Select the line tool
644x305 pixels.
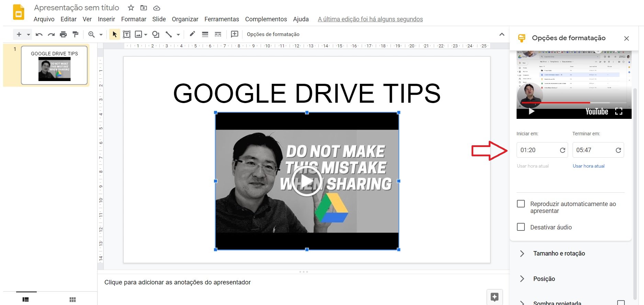tap(169, 34)
